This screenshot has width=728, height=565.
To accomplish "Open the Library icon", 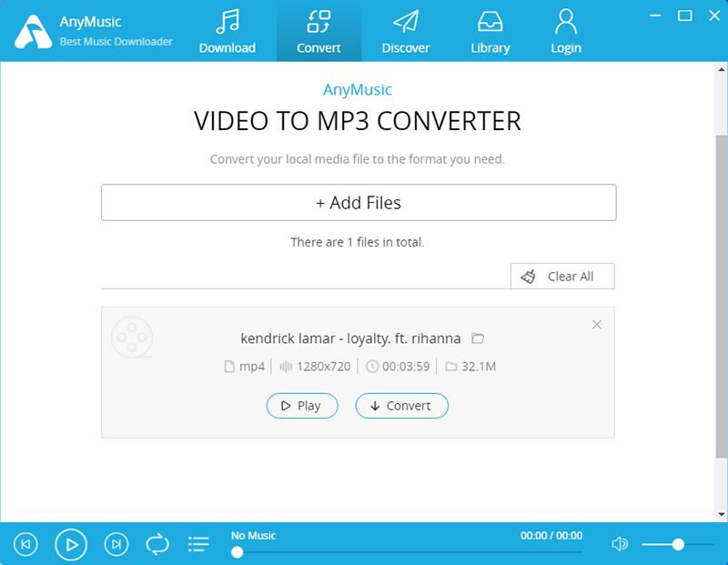I will pyautogui.click(x=490, y=20).
